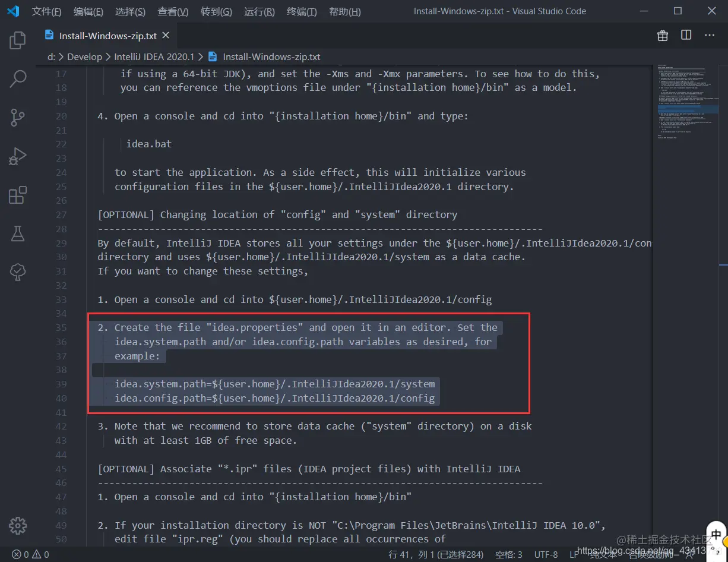
Task: Click the '4. Open a console and cd into' line
Action: click(283, 116)
